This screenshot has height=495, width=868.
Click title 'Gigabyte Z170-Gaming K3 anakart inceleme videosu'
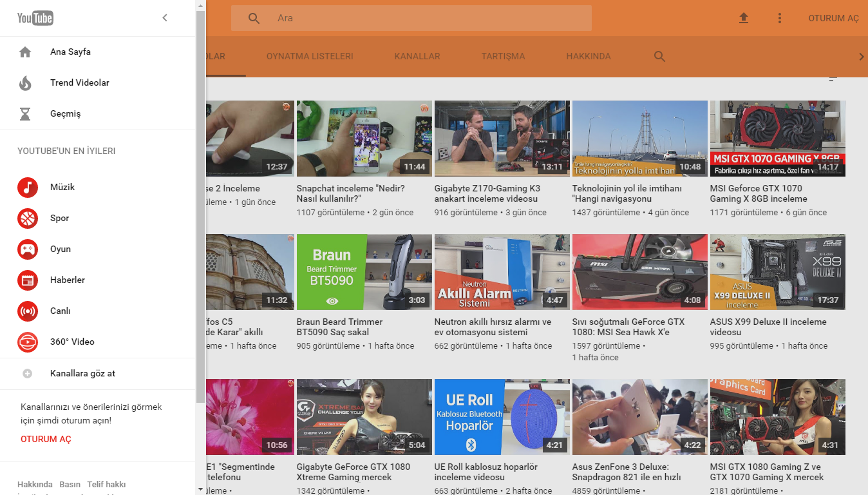pyautogui.click(x=487, y=194)
